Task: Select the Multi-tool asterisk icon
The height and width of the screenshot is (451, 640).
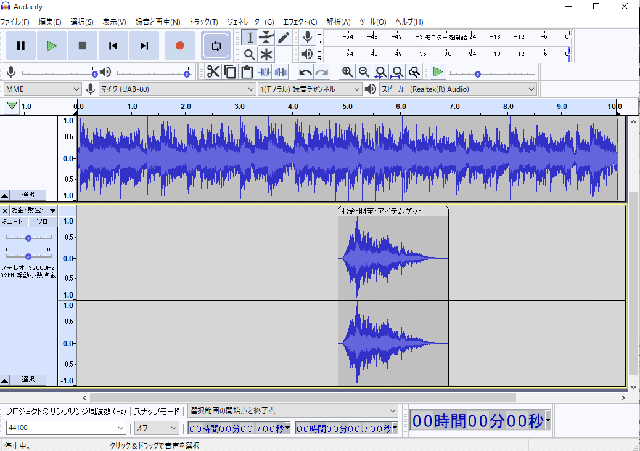Action: pos(267,54)
